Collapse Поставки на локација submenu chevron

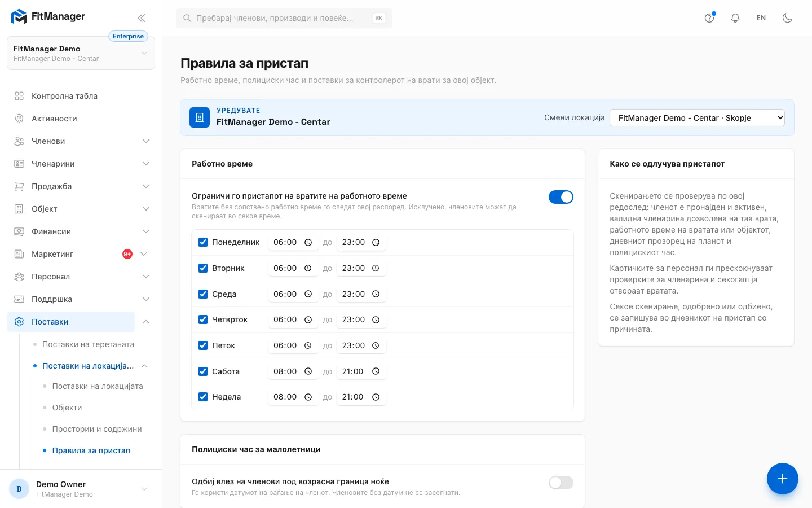[x=144, y=366]
